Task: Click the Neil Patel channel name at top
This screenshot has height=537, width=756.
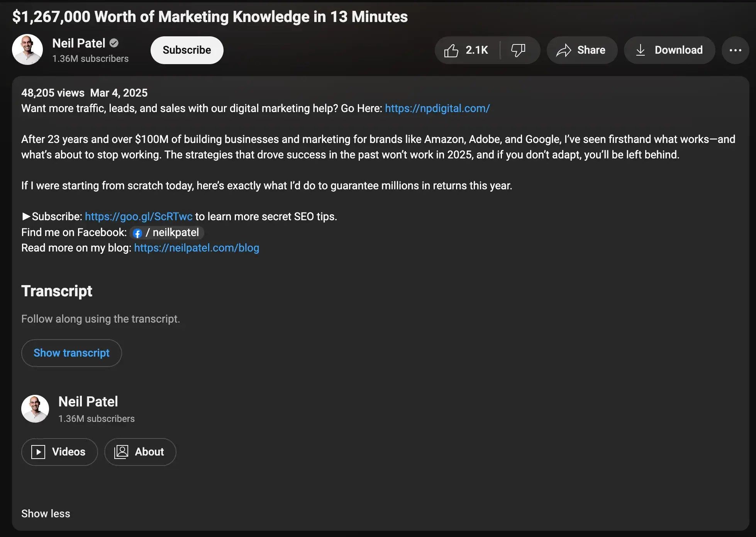Action: click(79, 43)
